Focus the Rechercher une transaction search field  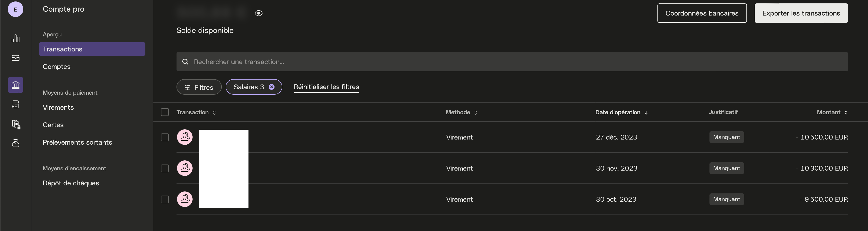click(512, 62)
